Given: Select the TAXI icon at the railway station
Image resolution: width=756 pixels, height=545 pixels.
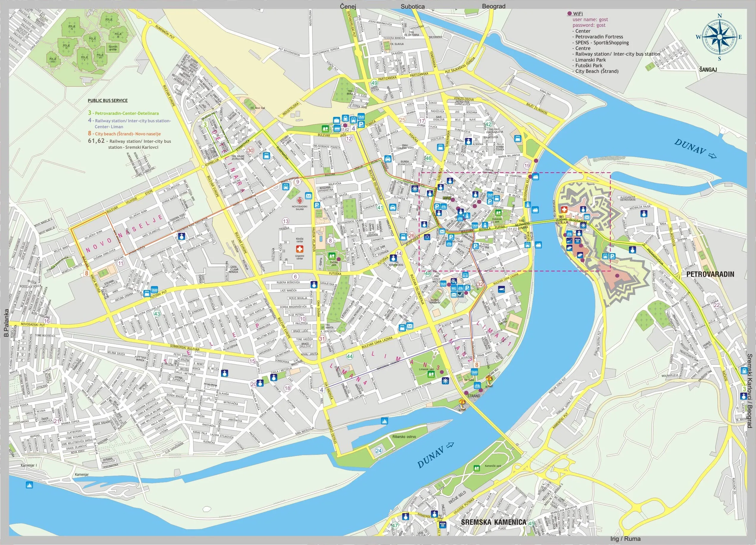Looking at the screenshot, I should click(361, 117).
